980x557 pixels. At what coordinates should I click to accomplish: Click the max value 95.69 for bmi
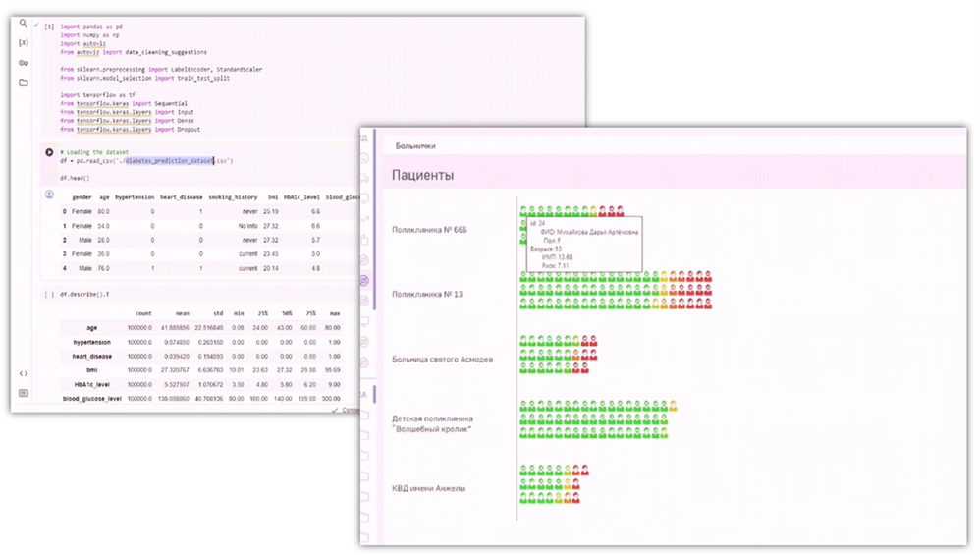point(333,370)
